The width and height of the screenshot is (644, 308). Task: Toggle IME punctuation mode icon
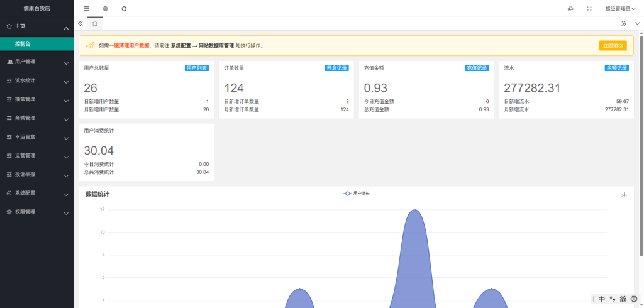tap(613, 299)
